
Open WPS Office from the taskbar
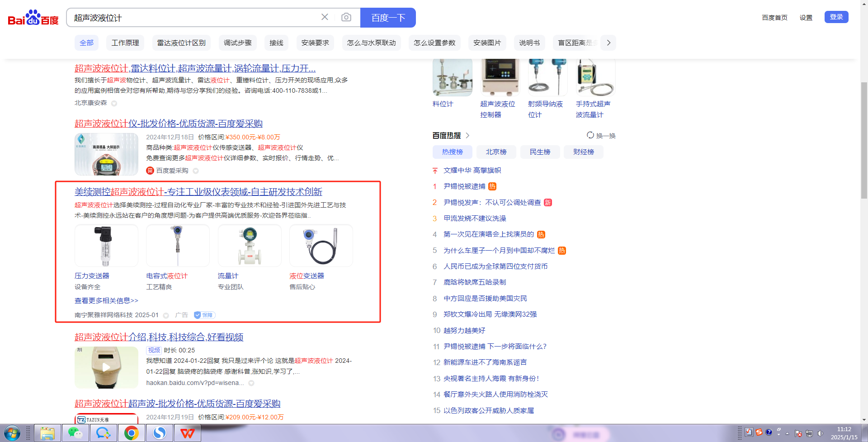tap(187, 433)
